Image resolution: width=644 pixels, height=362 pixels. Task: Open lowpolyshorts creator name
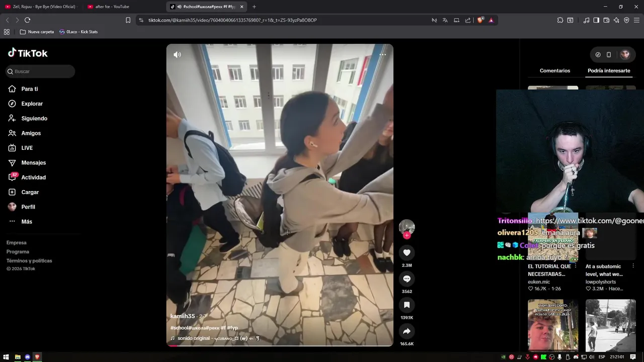pos(601,282)
